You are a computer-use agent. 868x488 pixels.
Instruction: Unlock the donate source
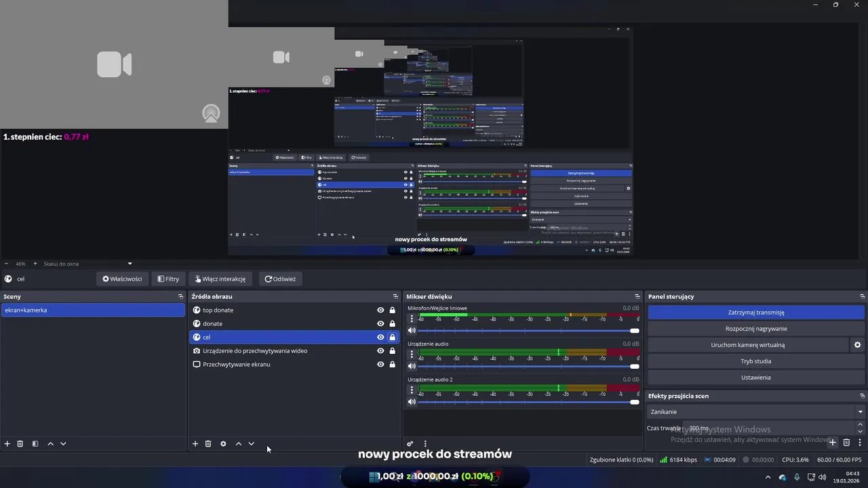[x=392, y=324]
